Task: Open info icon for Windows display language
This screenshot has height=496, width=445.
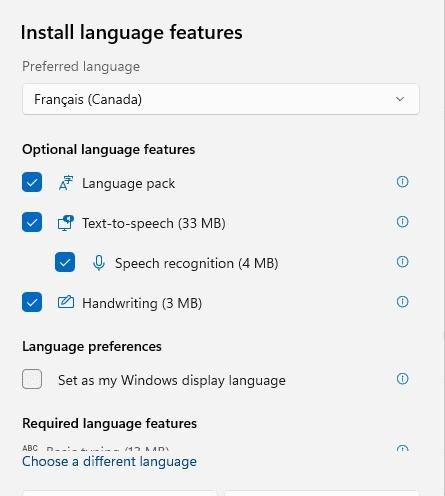Action: coord(402,379)
